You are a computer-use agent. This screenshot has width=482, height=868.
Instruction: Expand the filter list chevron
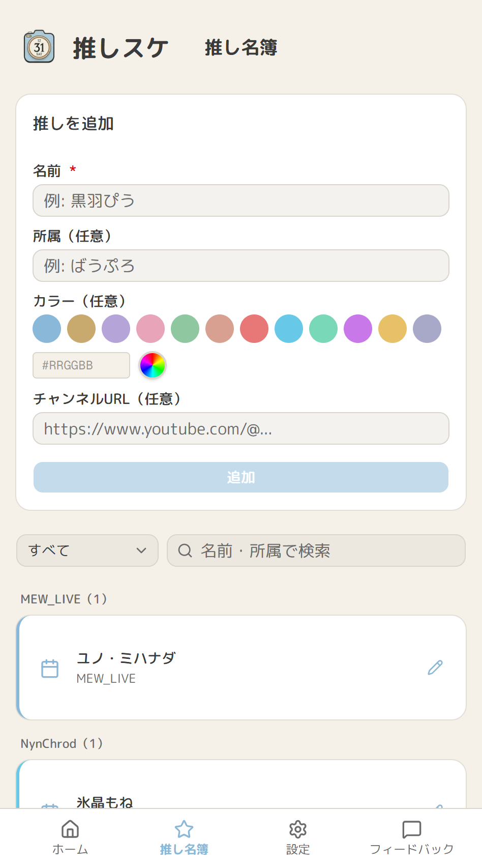pos(141,551)
